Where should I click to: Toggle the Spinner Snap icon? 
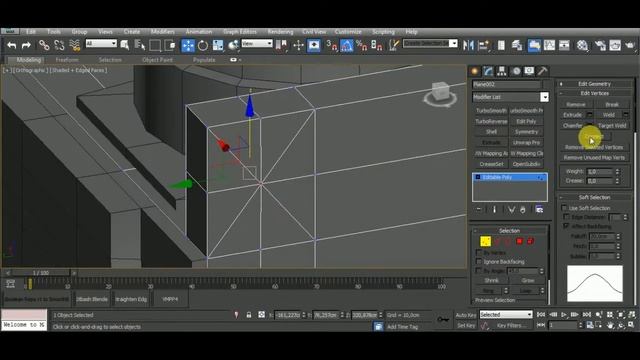(377, 45)
